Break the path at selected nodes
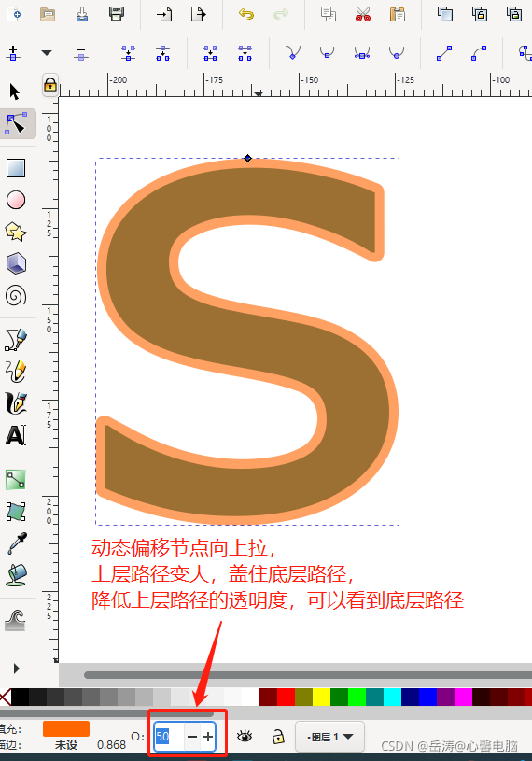Screen dimensions: 532x761 point(163,53)
